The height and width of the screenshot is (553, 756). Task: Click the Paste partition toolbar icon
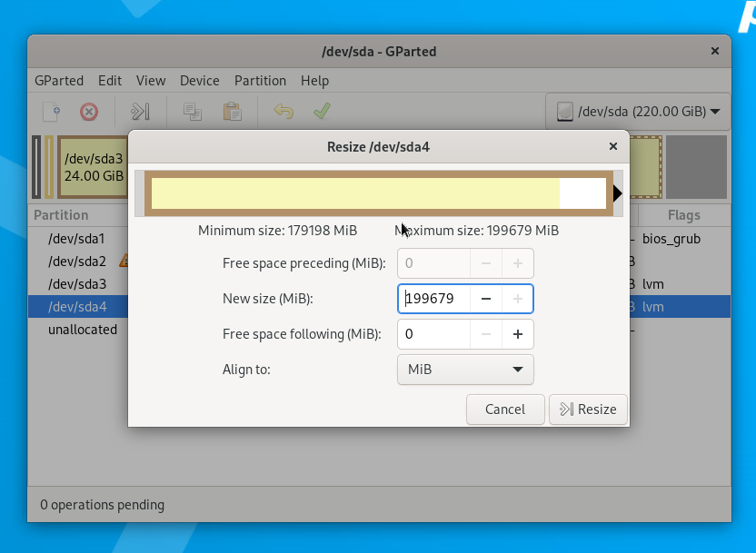click(x=233, y=112)
